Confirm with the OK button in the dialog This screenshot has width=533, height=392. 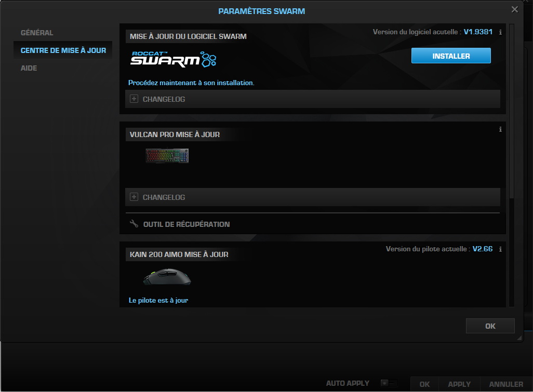point(489,326)
